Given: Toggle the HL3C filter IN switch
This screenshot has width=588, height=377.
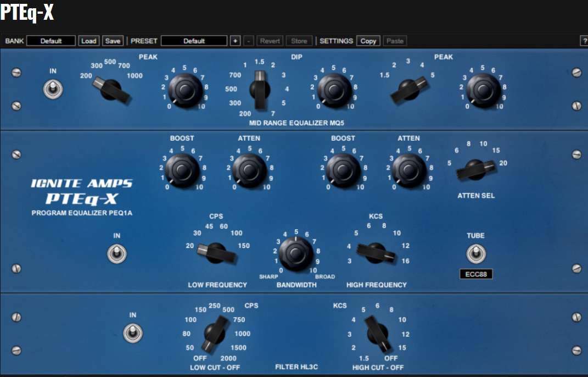Looking at the screenshot, I should click(133, 333).
